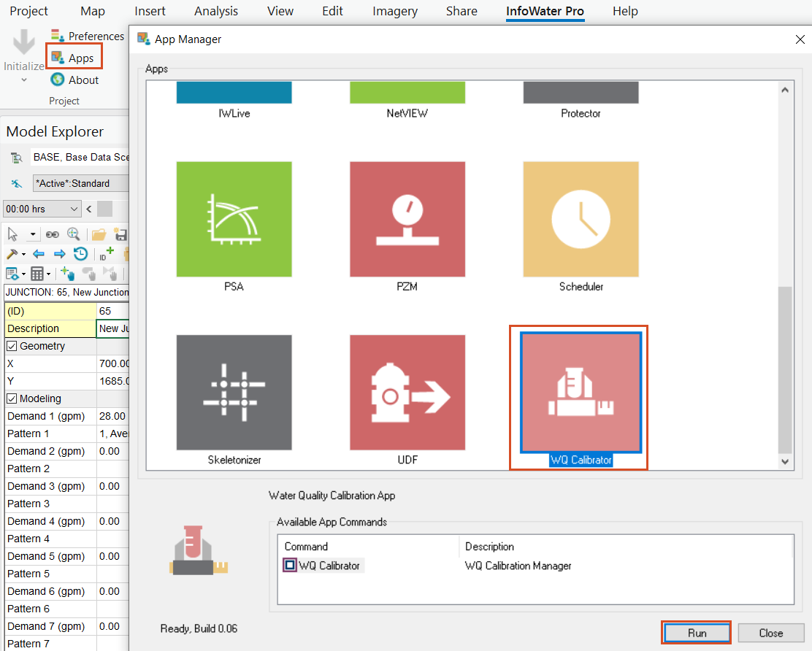Viewport: 812px width, 651px height.
Task: Go back with the blue left arrow
Action: tap(38, 254)
